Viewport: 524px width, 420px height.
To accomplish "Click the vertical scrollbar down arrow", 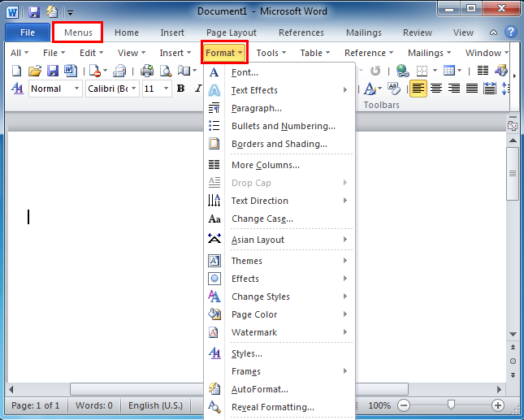I will (512, 335).
